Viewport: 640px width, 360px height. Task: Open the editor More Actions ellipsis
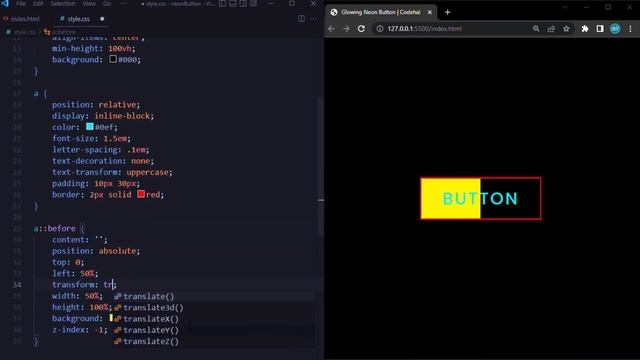(x=313, y=19)
